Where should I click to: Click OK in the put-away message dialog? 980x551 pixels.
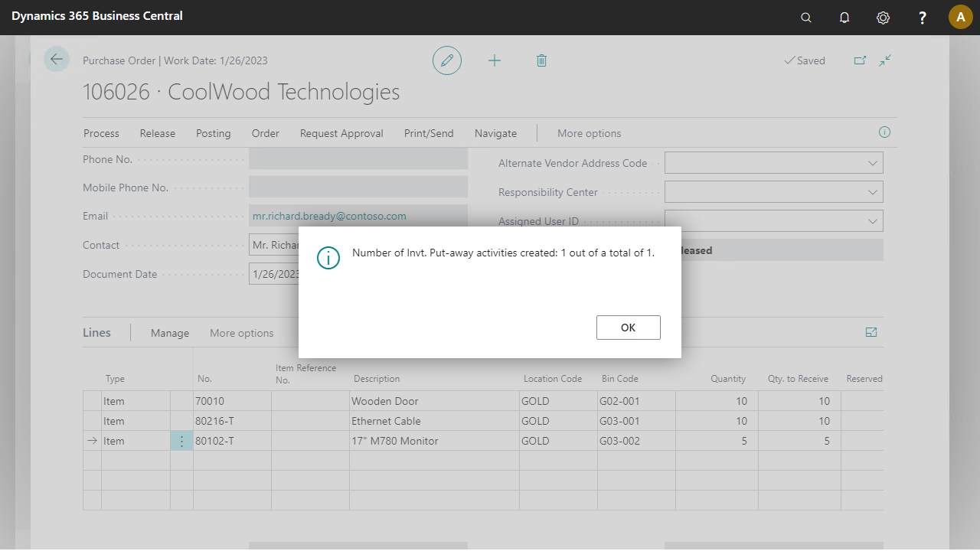click(x=628, y=328)
